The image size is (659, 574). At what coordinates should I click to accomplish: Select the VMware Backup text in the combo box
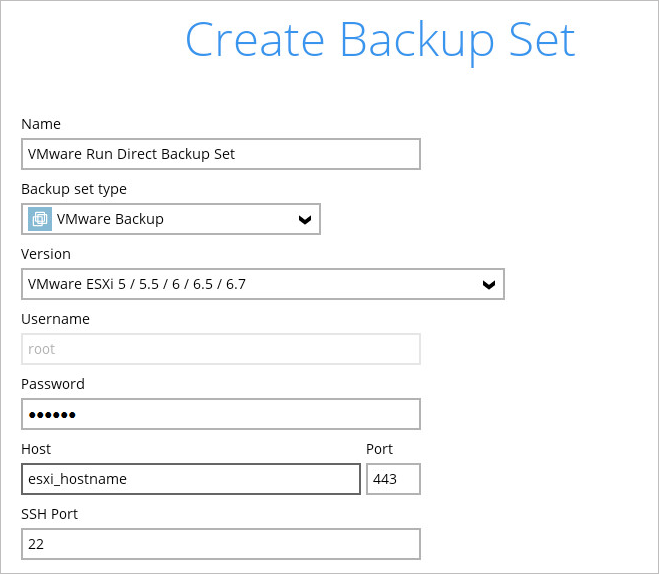coord(110,219)
